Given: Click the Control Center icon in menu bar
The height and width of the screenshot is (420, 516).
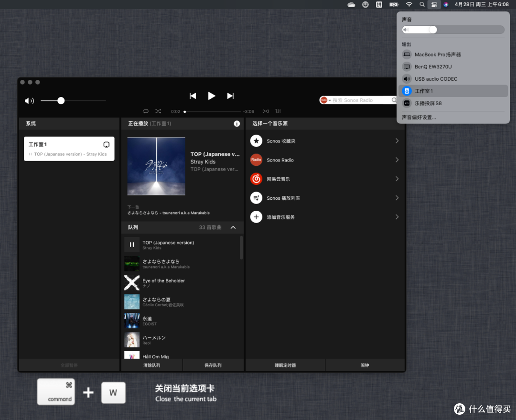Looking at the screenshot, I should click(434, 5).
